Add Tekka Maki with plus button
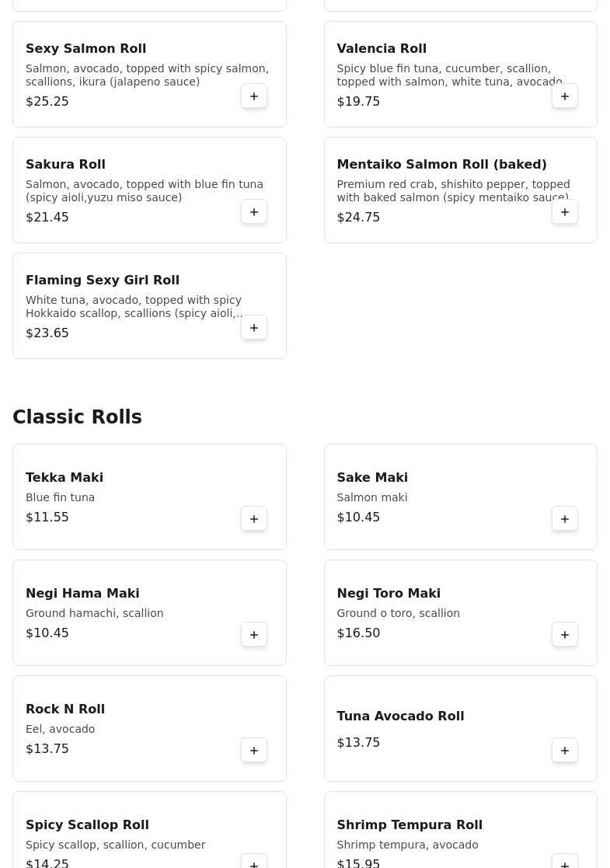 (x=254, y=519)
